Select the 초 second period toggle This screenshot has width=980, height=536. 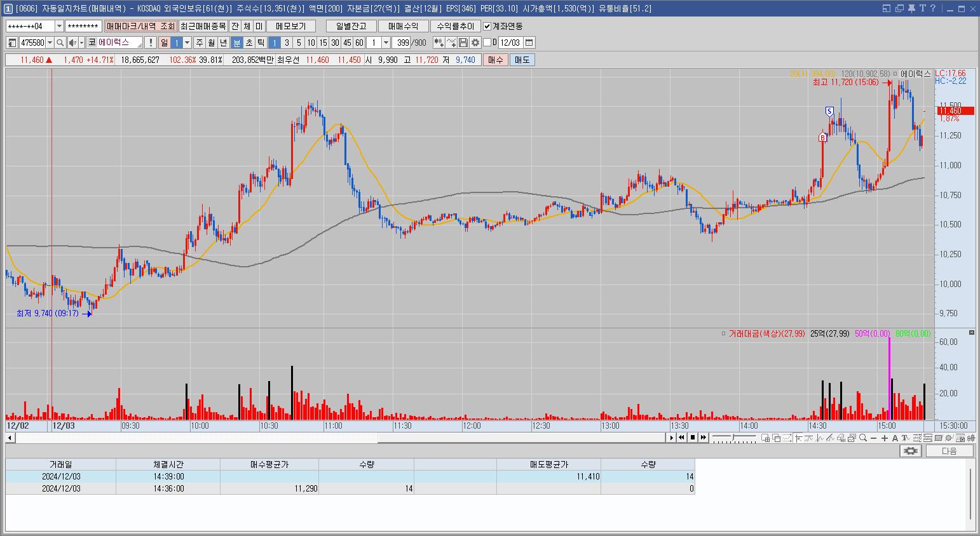(249, 43)
